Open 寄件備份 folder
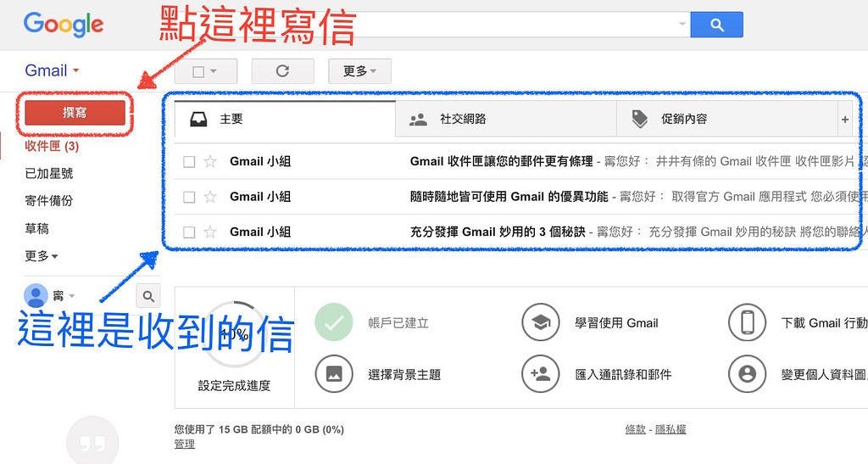Screen dimensions: 868x464 coord(48,200)
